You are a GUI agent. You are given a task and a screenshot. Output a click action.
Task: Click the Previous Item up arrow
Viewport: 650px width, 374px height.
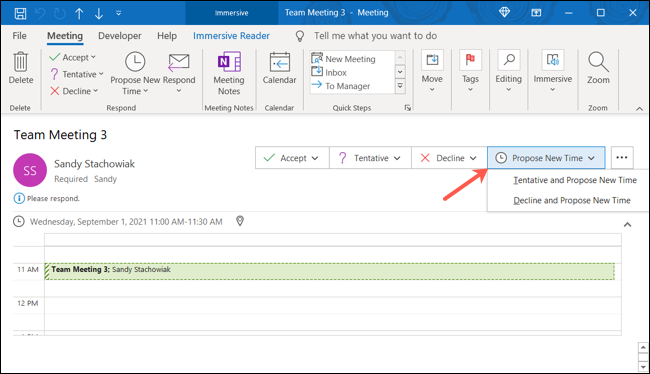pyautogui.click(x=79, y=14)
